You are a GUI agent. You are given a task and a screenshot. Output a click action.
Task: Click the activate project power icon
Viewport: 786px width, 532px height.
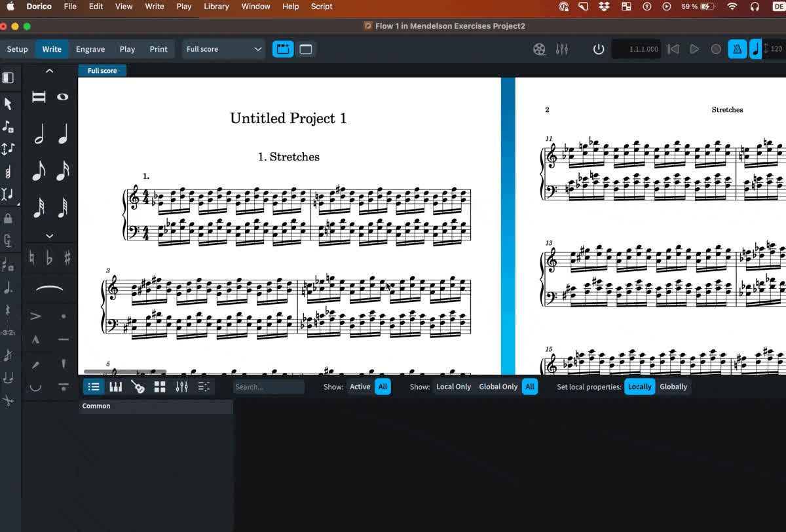tap(598, 49)
